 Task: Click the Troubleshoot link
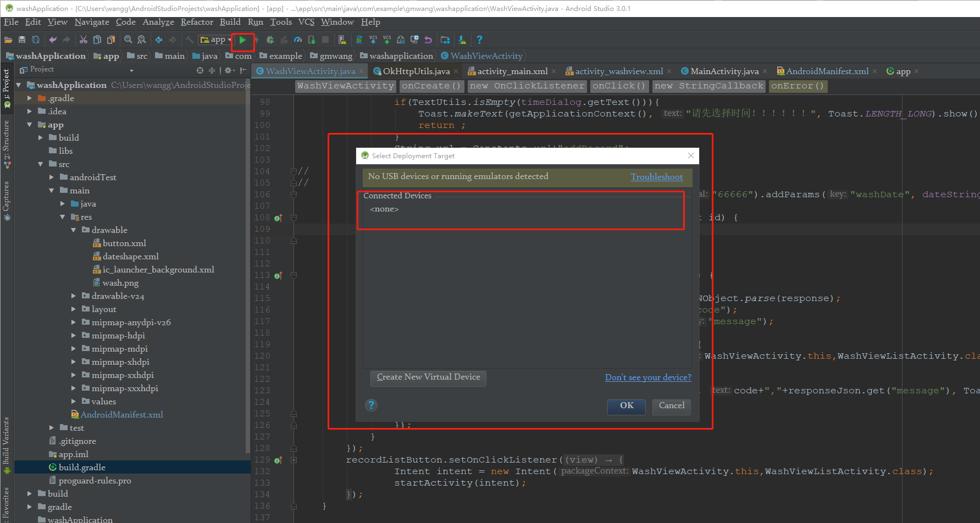point(657,177)
